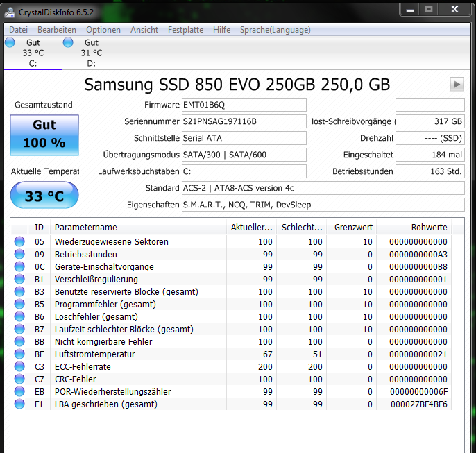Image resolution: width=476 pixels, height=453 pixels.
Task: Select the C: drive tab
Action: pyautogui.click(x=33, y=53)
